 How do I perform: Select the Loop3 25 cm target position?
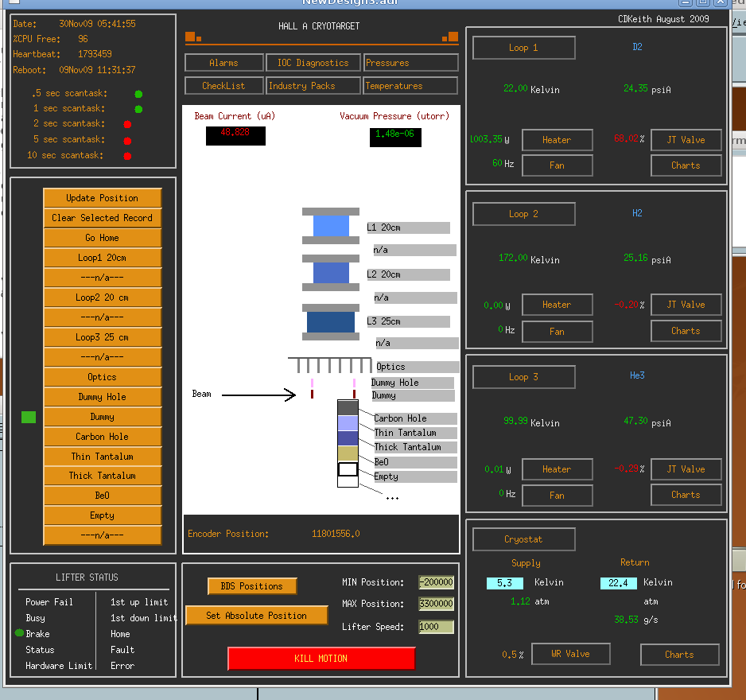tap(103, 337)
